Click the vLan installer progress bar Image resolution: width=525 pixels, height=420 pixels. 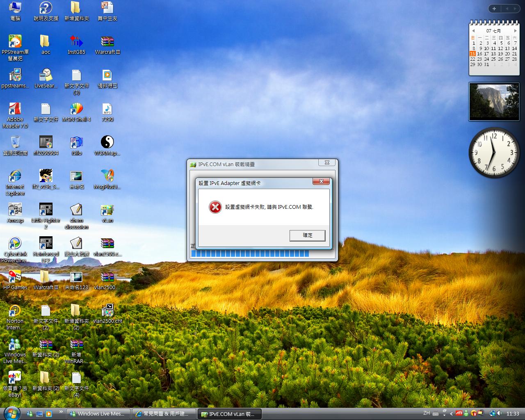point(262,253)
